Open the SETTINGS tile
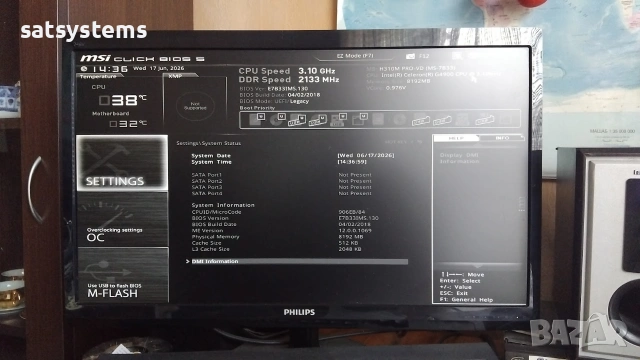 [x=122, y=163]
